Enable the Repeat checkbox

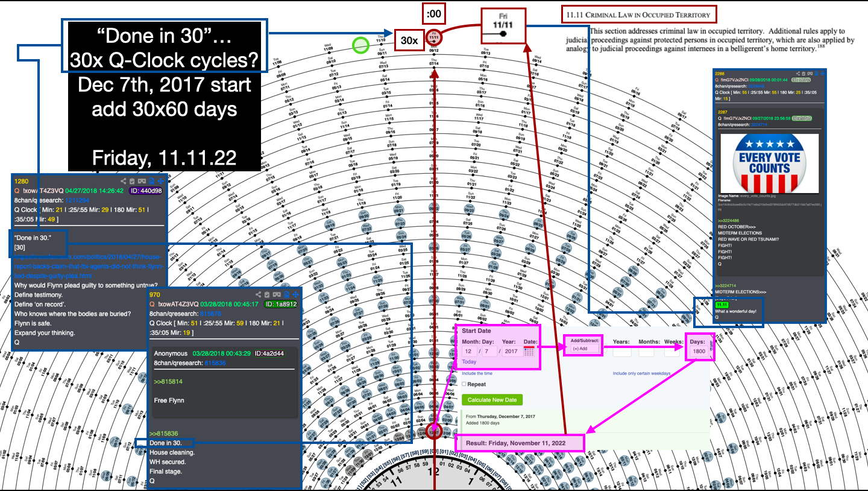[x=465, y=384]
